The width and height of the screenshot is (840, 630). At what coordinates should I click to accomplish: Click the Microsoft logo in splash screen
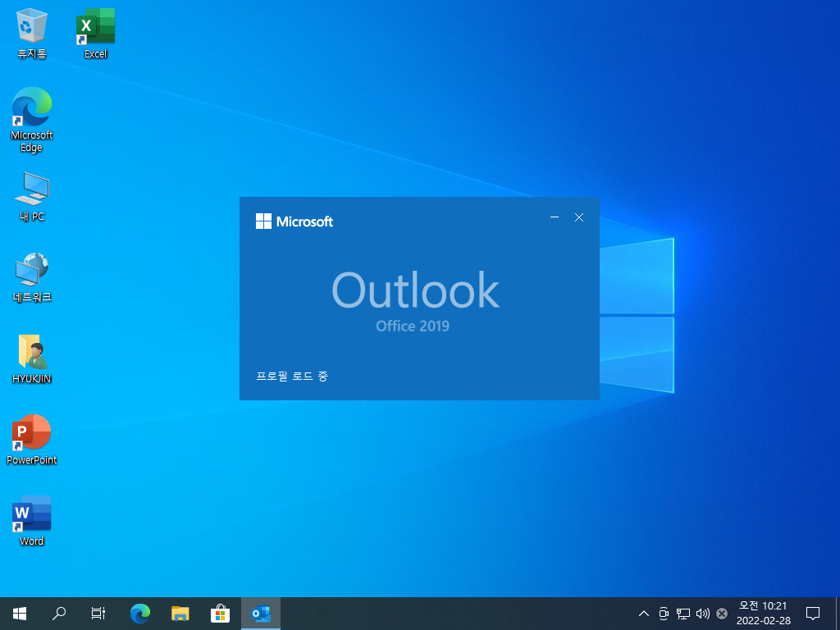(294, 221)
